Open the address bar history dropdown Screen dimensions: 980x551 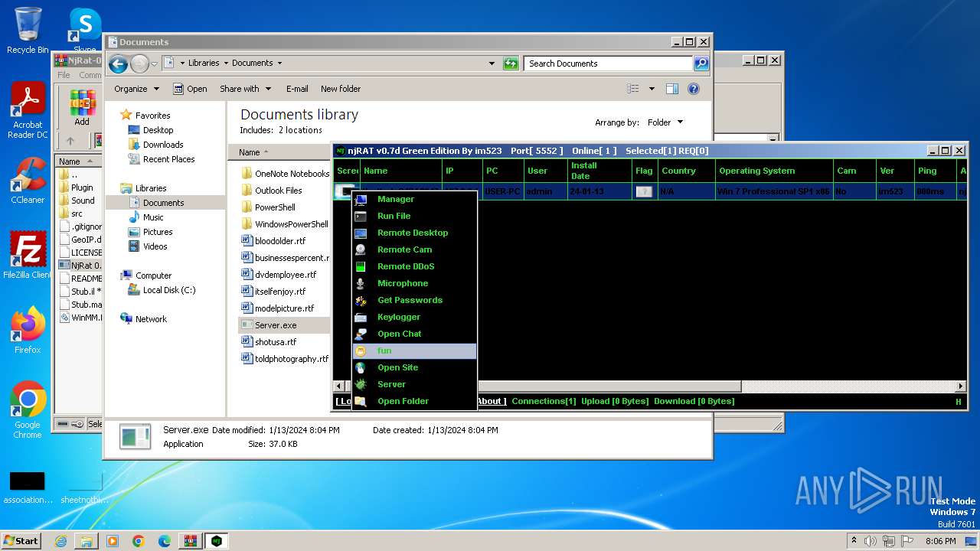pyautogui.click(x=492, y=64)
